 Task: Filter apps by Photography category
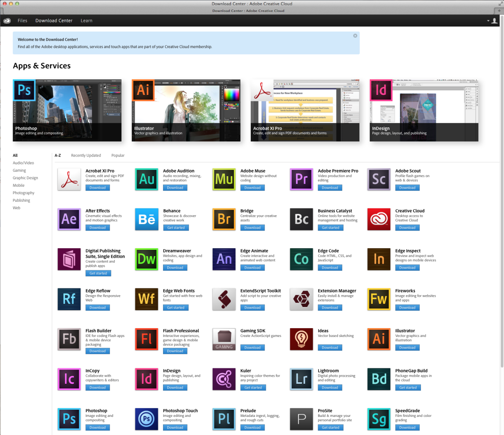(x=23, y=193)
